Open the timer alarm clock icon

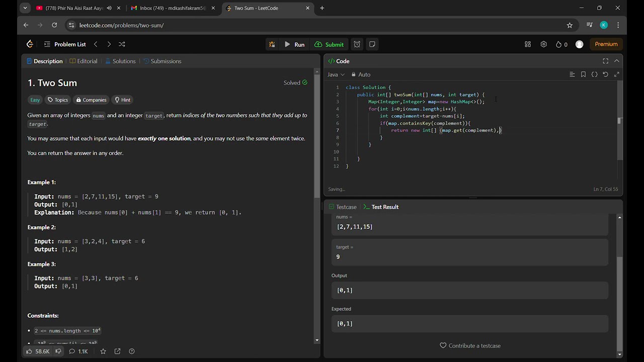click(x=357, y=44)
